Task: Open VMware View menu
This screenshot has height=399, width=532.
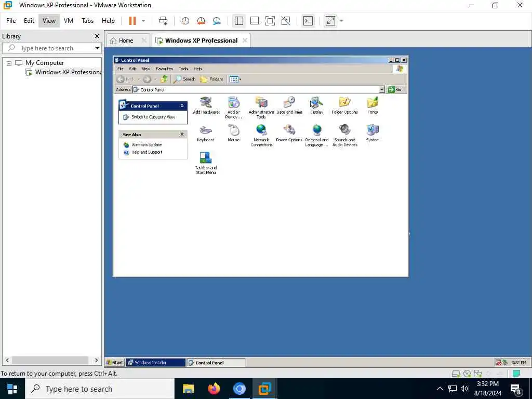Action: click(49, 21)
